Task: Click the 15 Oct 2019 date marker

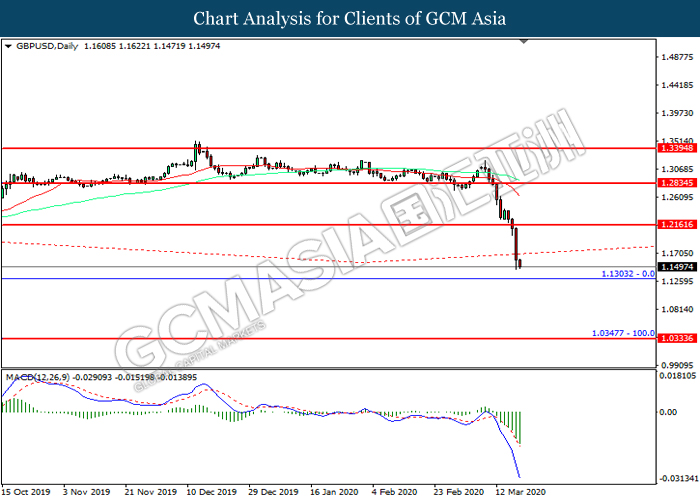Action: click(x=26, y=492)
